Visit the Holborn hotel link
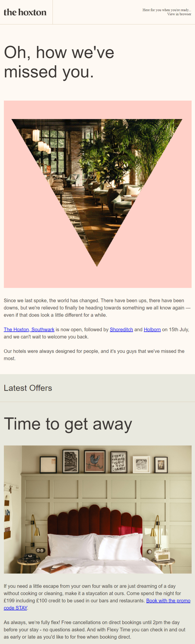Image resolution: width=195 pixels, height=644 pixels. pos(152,330)
